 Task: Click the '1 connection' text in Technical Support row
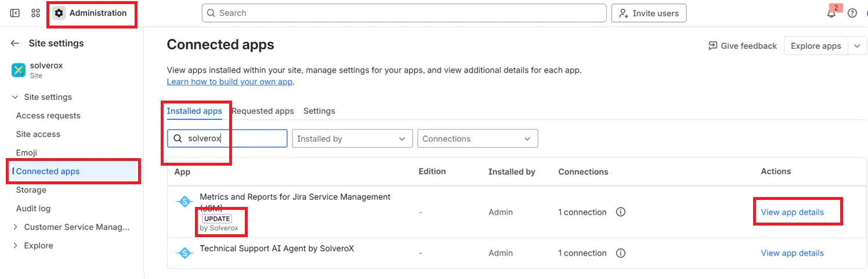(582, 253)
